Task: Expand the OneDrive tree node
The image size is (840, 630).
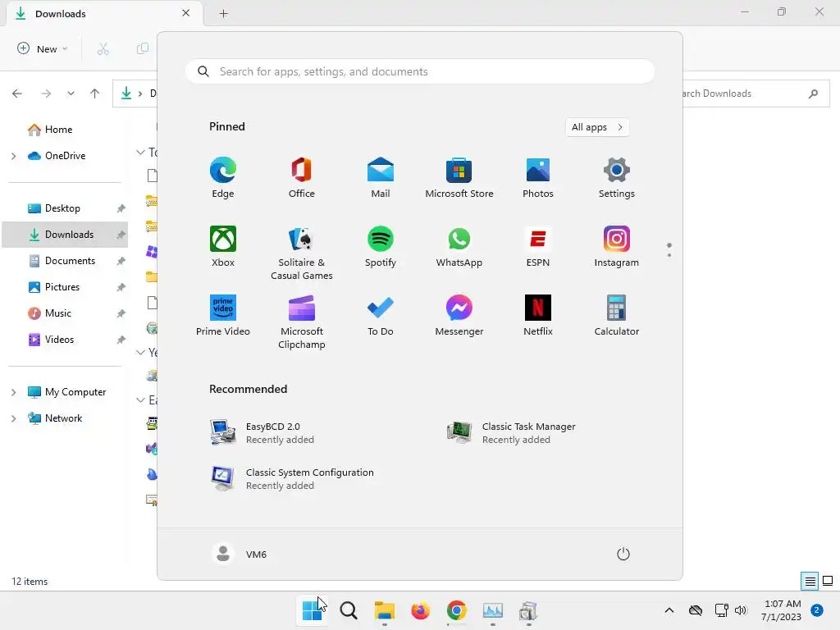Action: 13,156
